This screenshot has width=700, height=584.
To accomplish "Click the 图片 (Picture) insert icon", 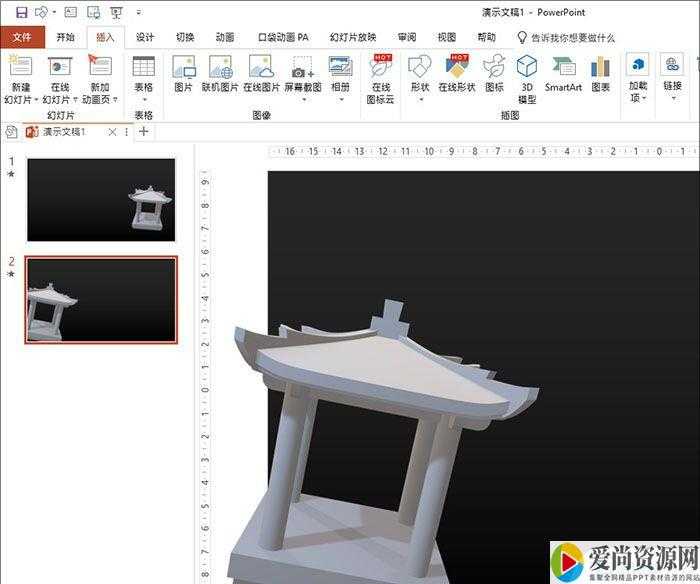I will click(x=183, y=74).
